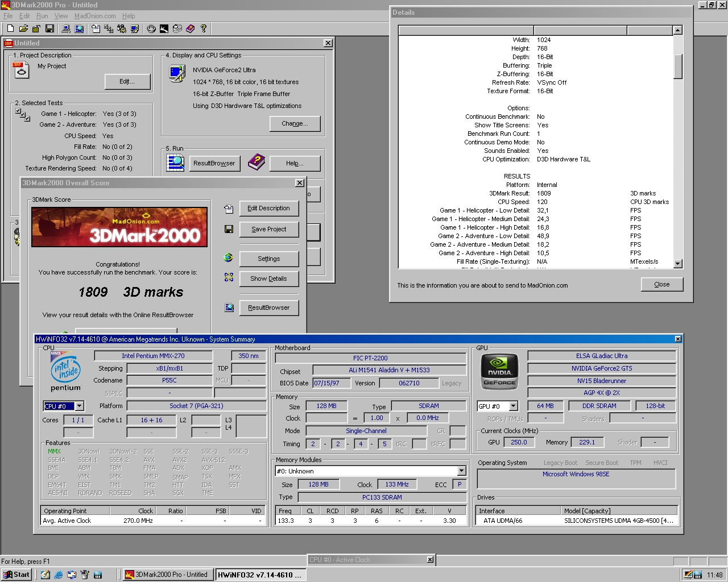Image resolution: width=728 pixels, height=582 pixels.
Task: Close the CPU #0 Active Clock panel
Action: click(430, 560)
